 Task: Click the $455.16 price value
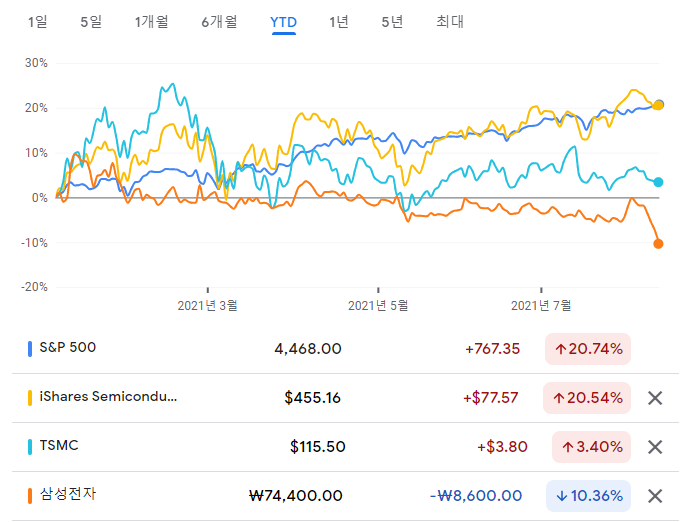coord(312,398)
